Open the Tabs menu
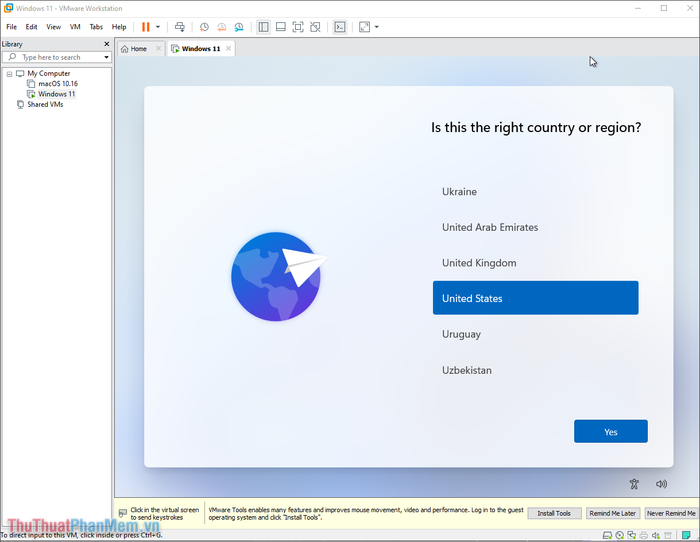 coord(96,27)
